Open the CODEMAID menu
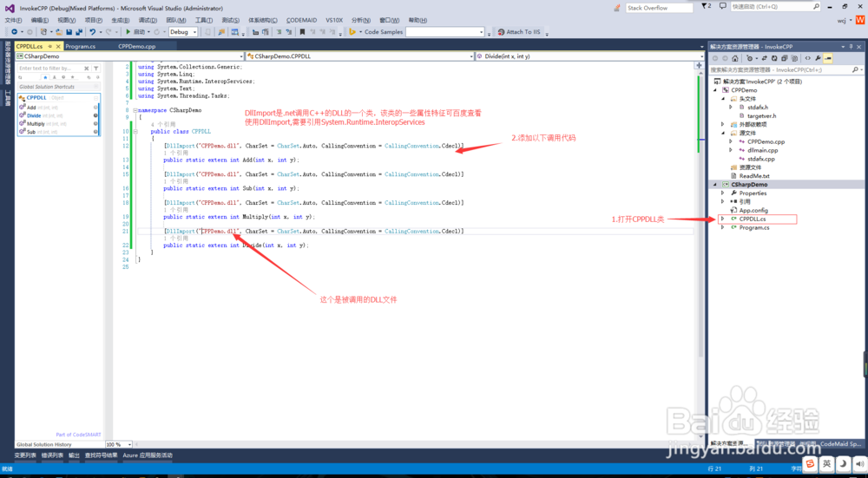This screenshot has height=478, width=868. [302, 20]
